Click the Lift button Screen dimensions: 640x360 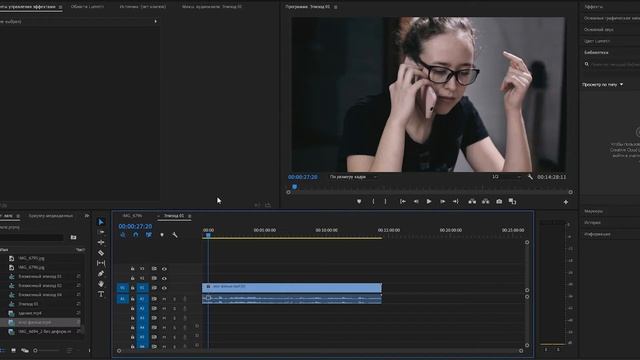click(472, 201)
